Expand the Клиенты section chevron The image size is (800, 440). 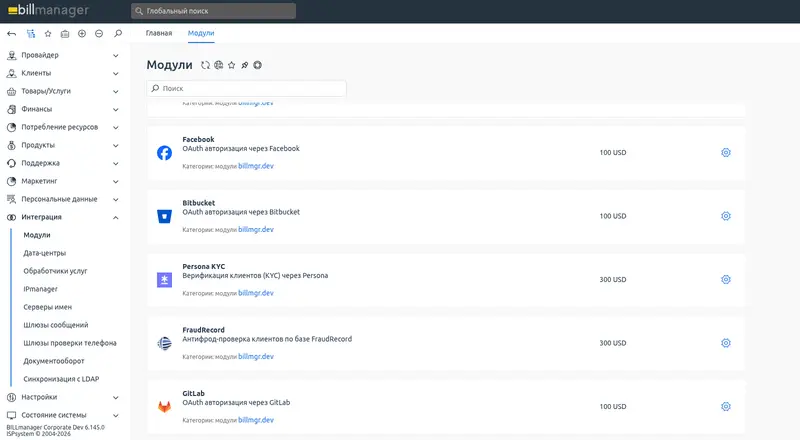116,74
